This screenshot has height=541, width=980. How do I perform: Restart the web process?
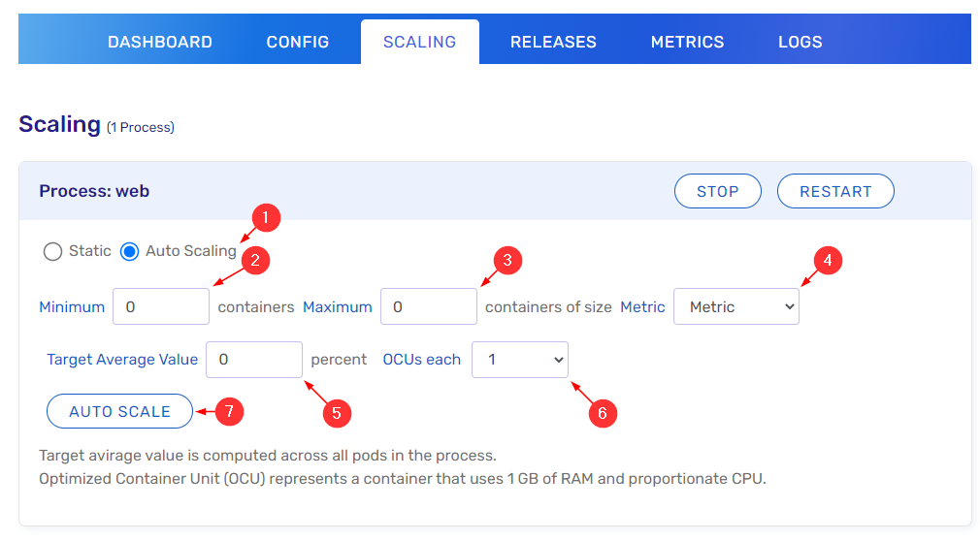click(x=834, y=191)
